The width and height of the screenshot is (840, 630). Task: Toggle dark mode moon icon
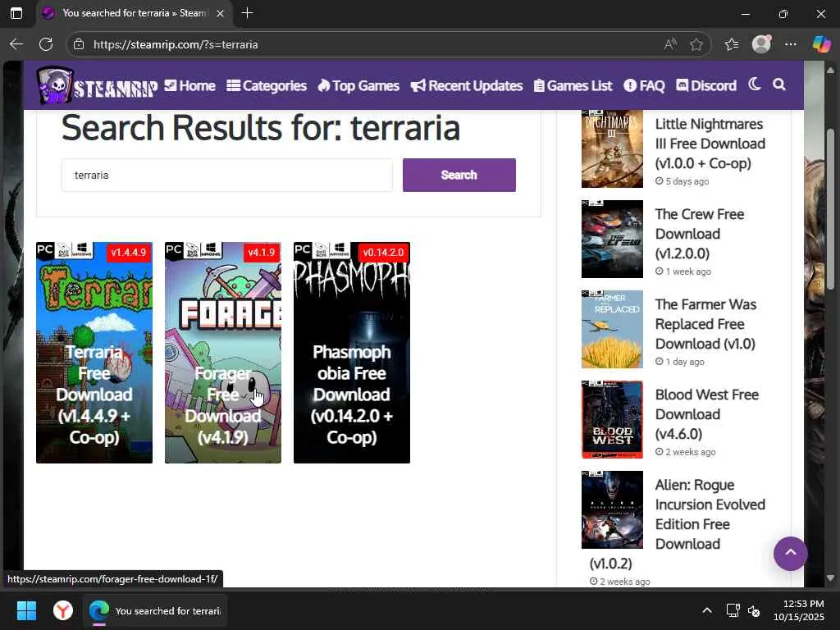(x=755, y=84)
